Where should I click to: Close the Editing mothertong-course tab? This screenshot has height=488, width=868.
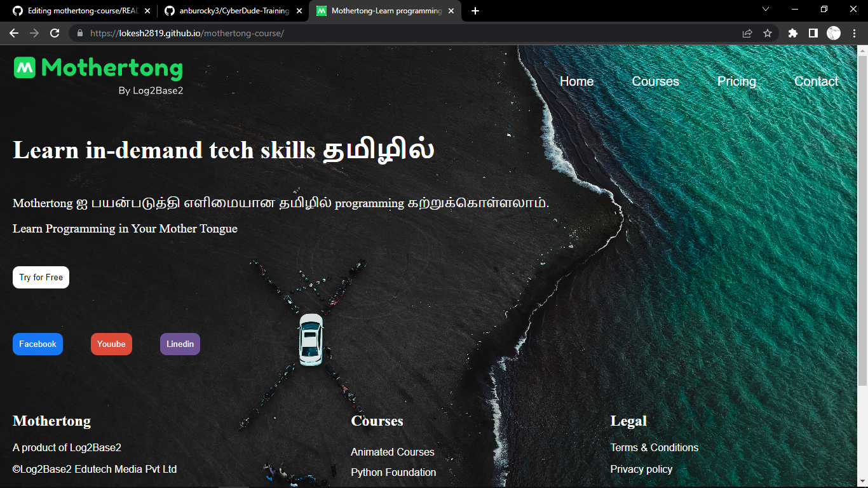coord(147,11)
